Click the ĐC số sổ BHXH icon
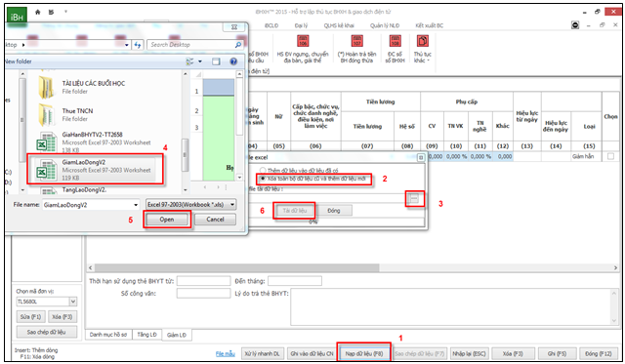Image resolution: width=625 pixels, height=364 pixels. click(x=395, y=41)
